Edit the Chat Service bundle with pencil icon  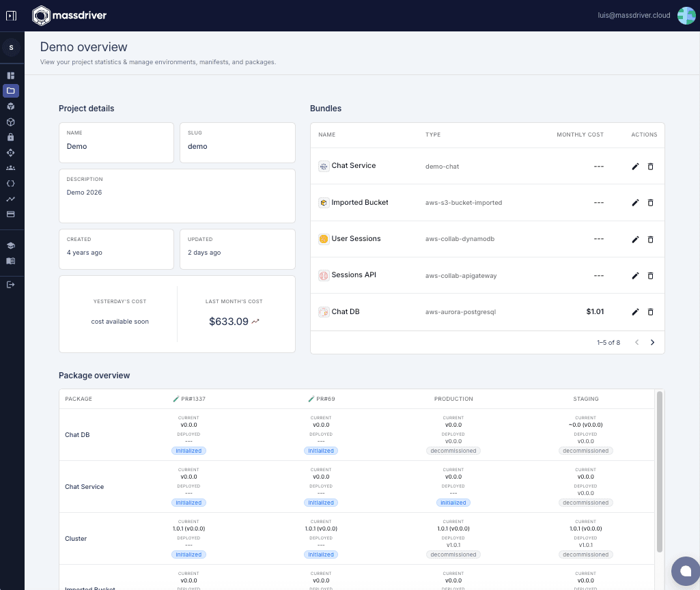(635, 166)
